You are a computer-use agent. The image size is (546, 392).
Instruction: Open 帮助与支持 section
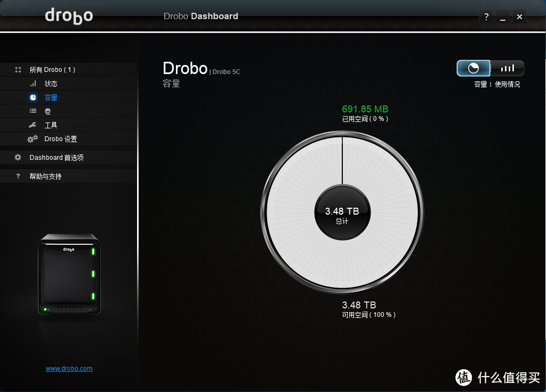[x=69, y=176]
